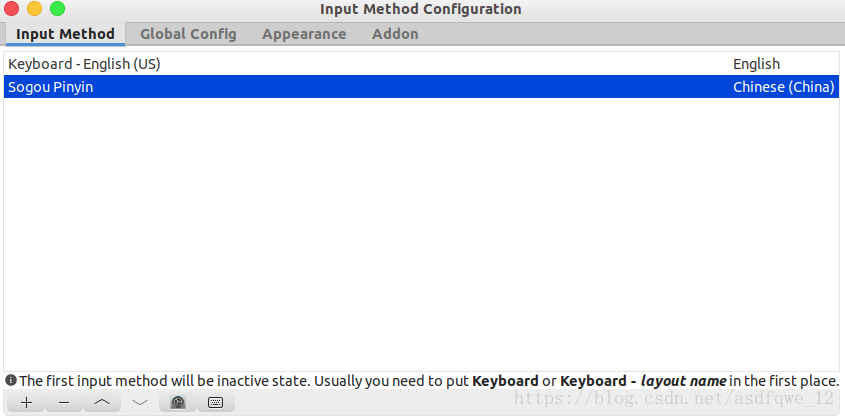
Task: Go to the Appearance tab
Action: [304, 34]
